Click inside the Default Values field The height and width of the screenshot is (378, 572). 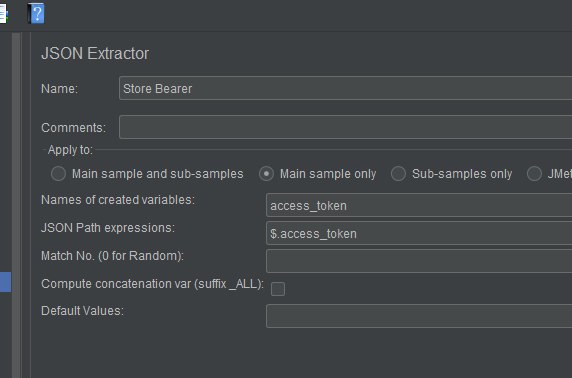[419, 316]
